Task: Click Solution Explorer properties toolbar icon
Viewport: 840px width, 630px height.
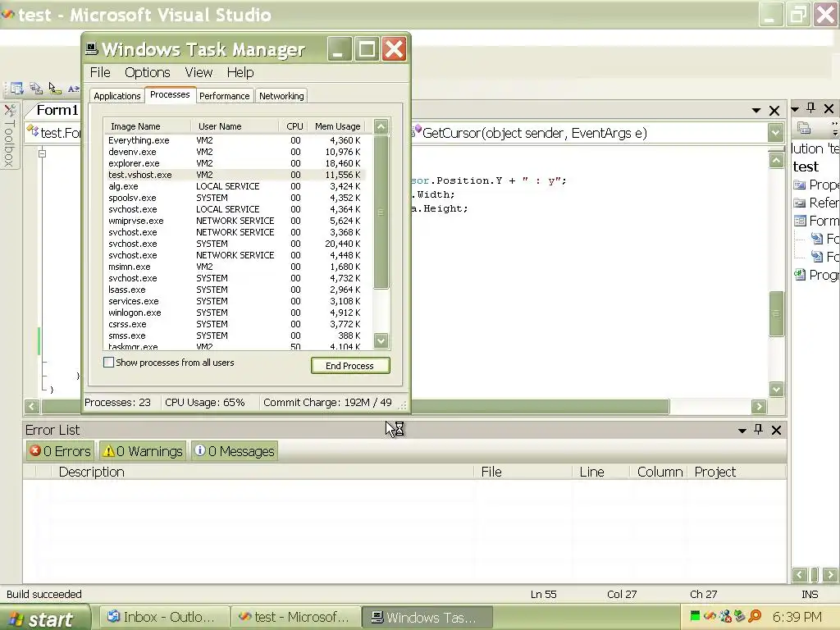Action: click(x=804, y=129)
